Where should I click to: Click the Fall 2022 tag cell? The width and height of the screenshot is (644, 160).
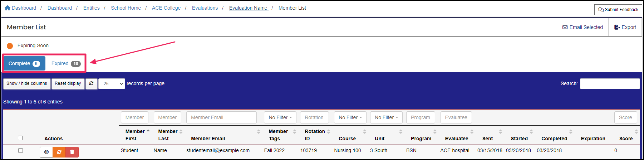(274, 150)
